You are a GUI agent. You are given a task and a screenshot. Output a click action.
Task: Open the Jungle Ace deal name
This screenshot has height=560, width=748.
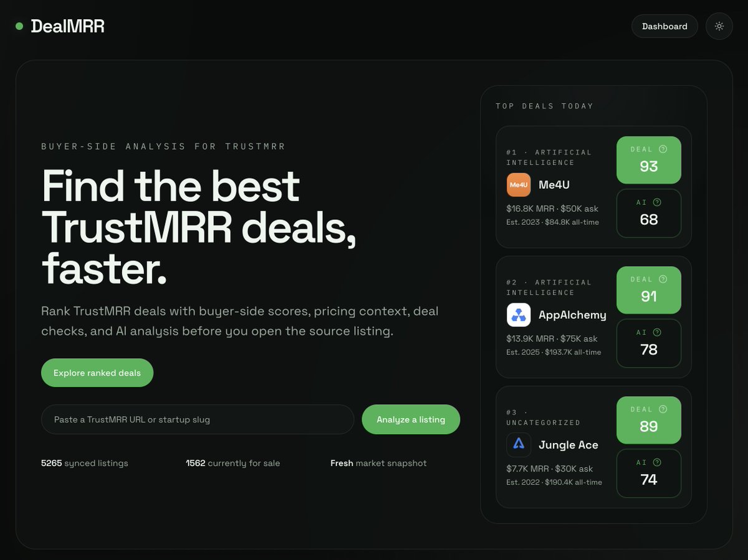click(x=568, y=445)
